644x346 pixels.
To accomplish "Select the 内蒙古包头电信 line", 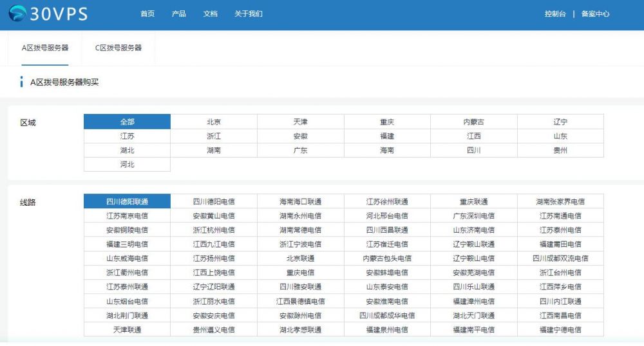I will click(x=387, y=259).
